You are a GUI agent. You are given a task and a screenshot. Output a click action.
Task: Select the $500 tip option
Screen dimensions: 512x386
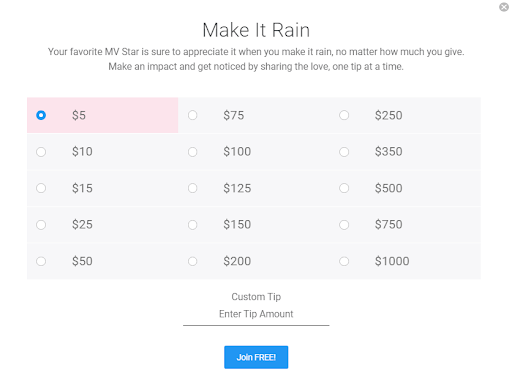click(x=344, y=188)
